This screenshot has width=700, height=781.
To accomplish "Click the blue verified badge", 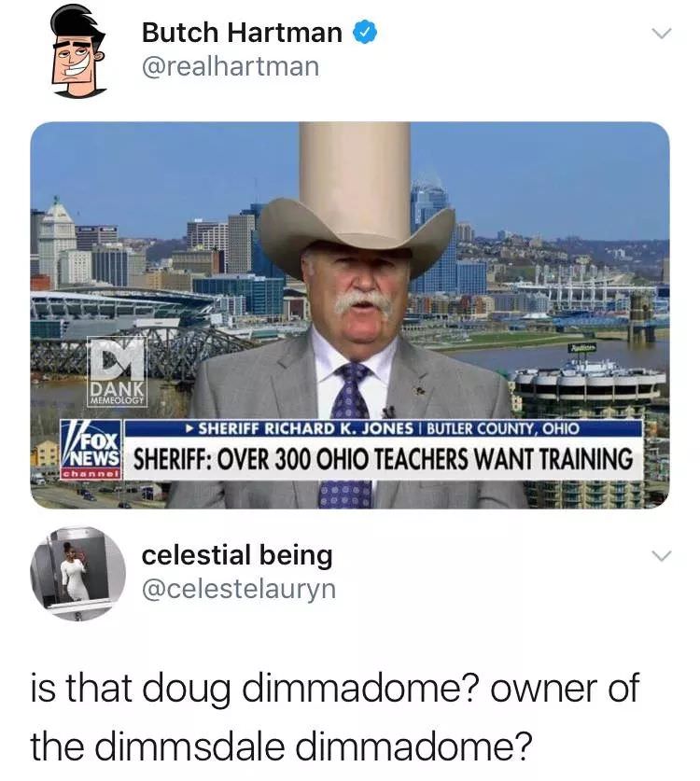I will pyautogui.click(x=365, y=33).
